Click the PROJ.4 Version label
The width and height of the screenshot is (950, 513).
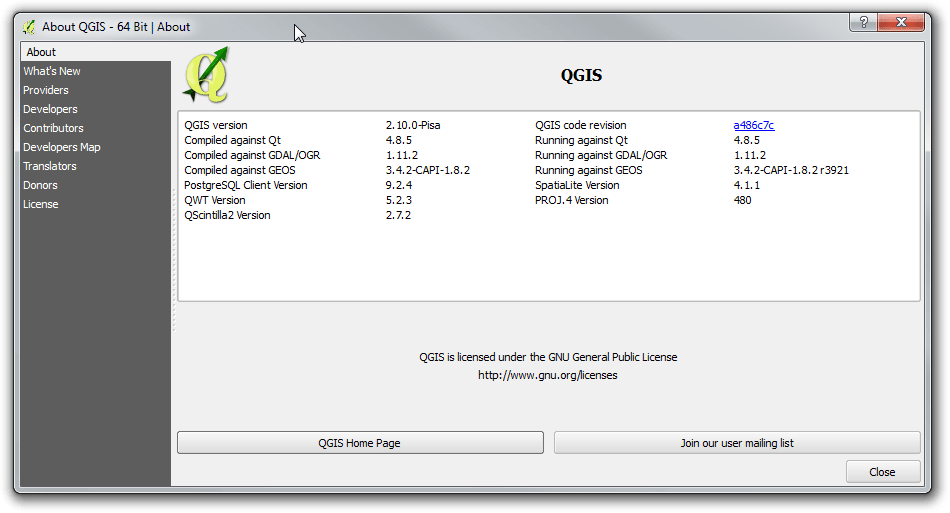click(x=571, y=200)
